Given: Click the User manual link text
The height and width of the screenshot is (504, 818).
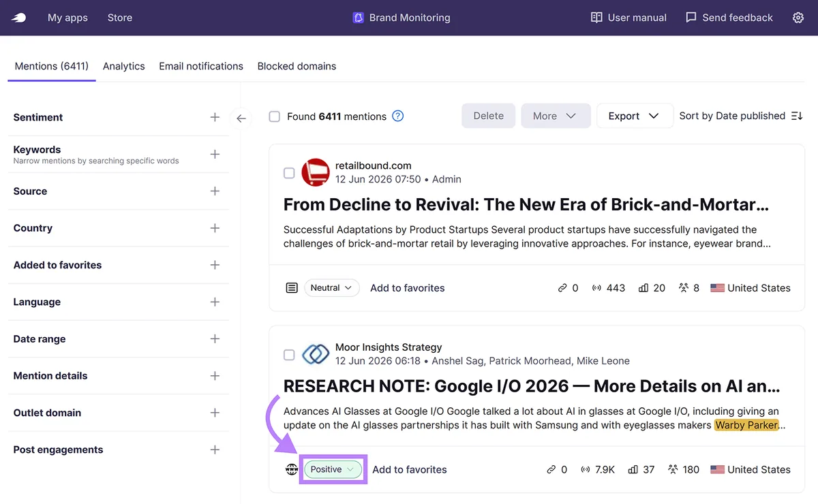Looking at the screenshot, I should tap(637, 18).
